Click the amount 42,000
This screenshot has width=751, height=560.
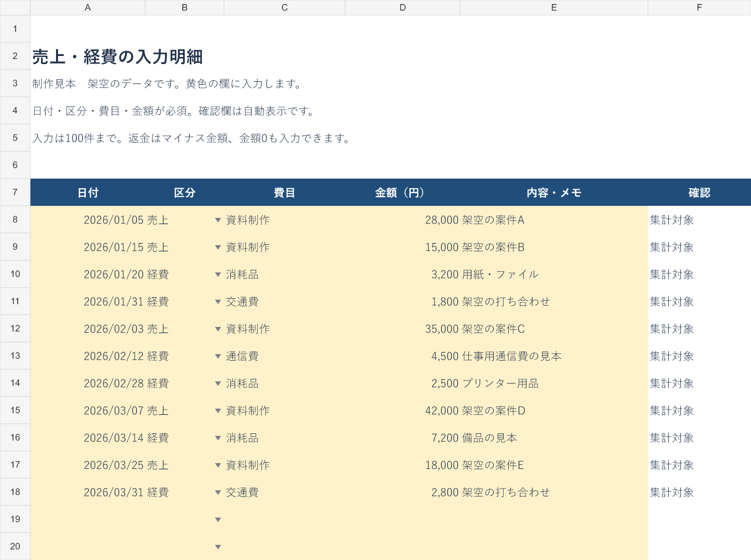pyautogui.click(x=442, y=411)
